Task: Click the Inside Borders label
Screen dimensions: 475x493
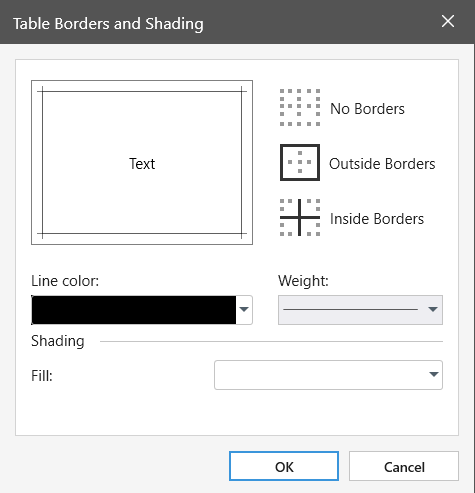Action: (377, 219)
